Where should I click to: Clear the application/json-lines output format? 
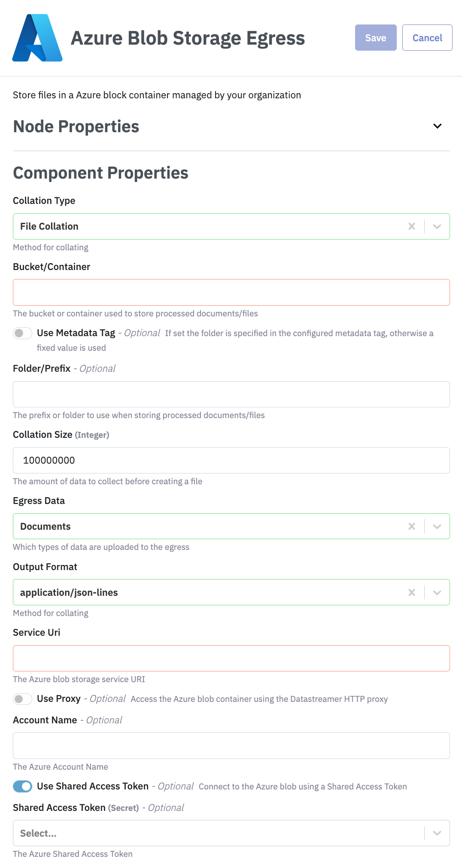coord(411,592)
